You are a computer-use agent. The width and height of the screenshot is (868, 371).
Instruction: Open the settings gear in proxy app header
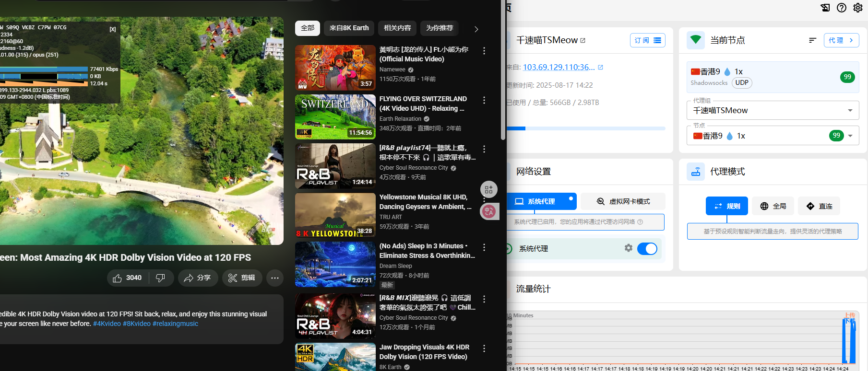[858, 8]
